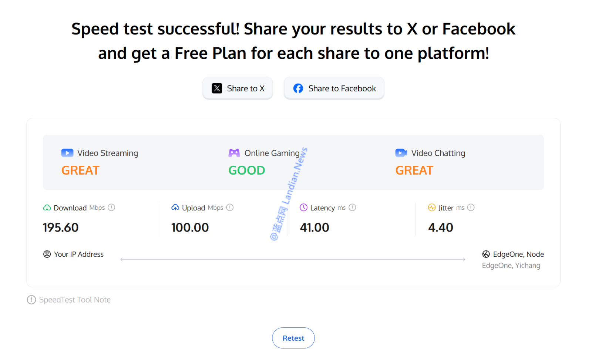Show the Jitter ms info tooltip icon

(x=471, y=208)
